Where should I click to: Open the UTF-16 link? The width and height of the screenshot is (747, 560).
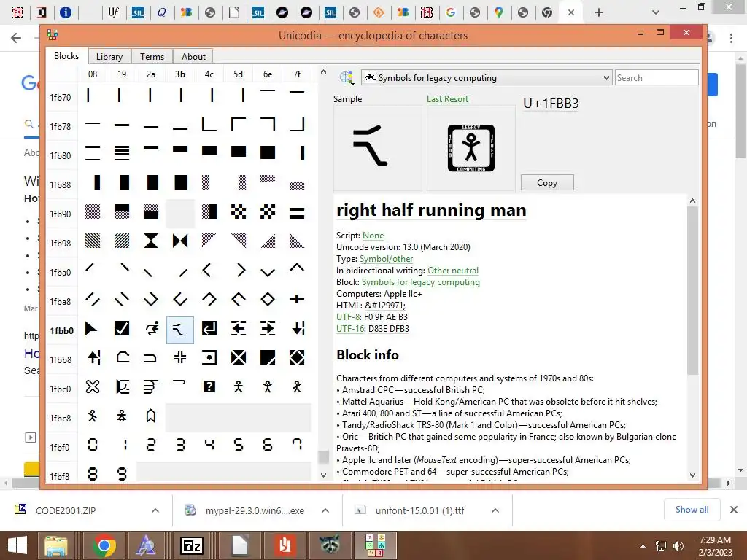click(350, 329)
